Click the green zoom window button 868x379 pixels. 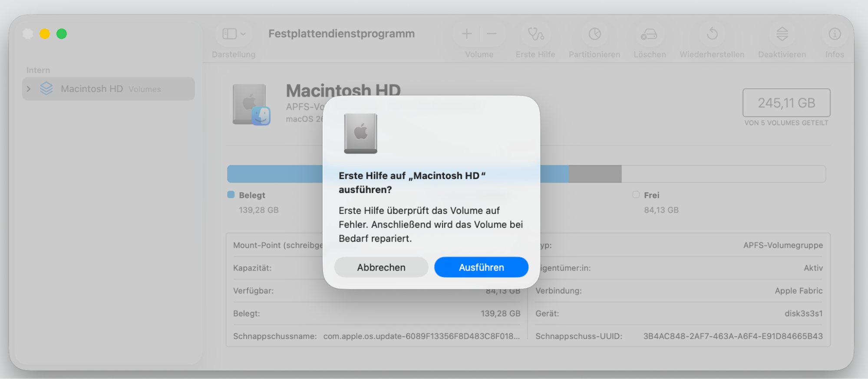[x=62, y=34]
